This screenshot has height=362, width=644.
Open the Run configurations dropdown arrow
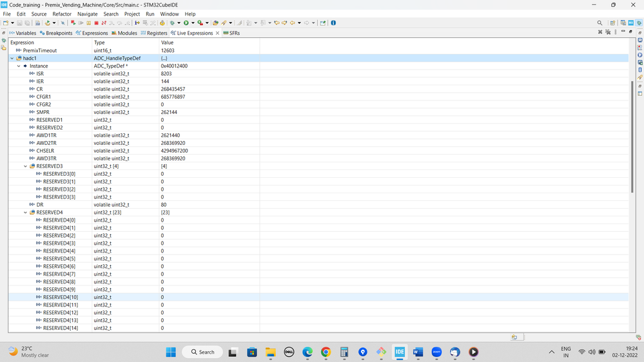(x=193, y=23)
